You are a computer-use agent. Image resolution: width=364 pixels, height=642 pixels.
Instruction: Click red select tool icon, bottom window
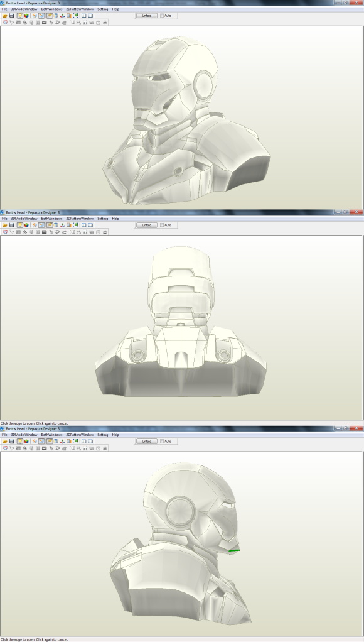pyautogui.click(x=5, y=449)
